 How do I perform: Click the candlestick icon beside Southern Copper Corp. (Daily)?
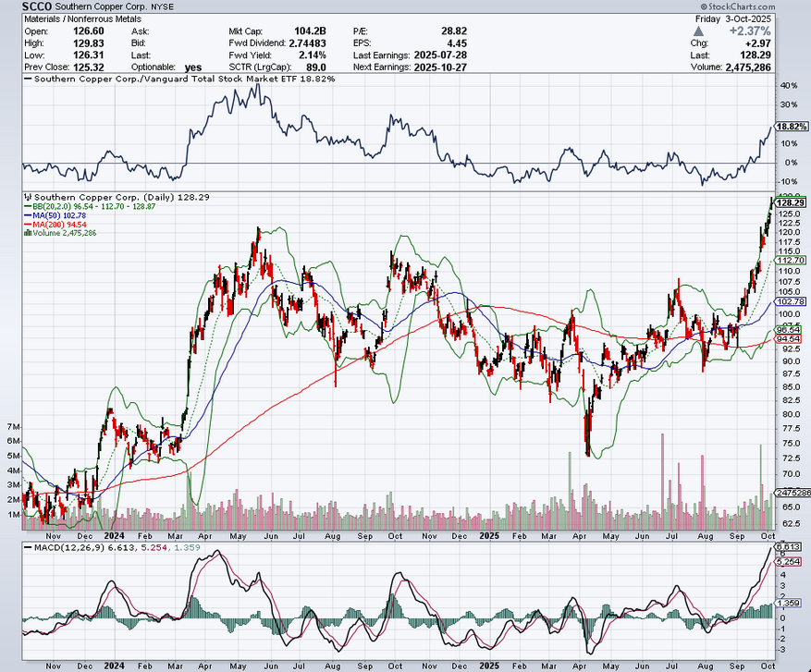[29, 197]
